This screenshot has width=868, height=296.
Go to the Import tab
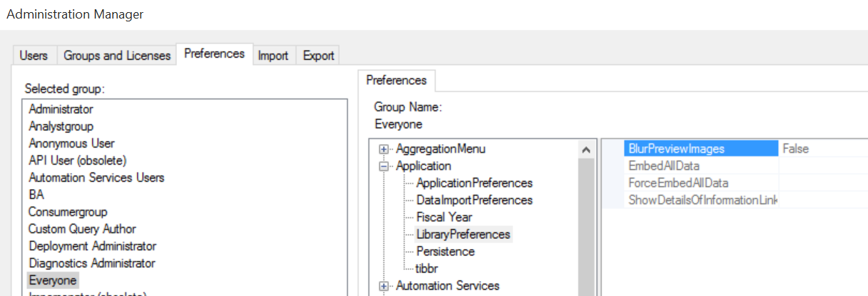point(273,55)
